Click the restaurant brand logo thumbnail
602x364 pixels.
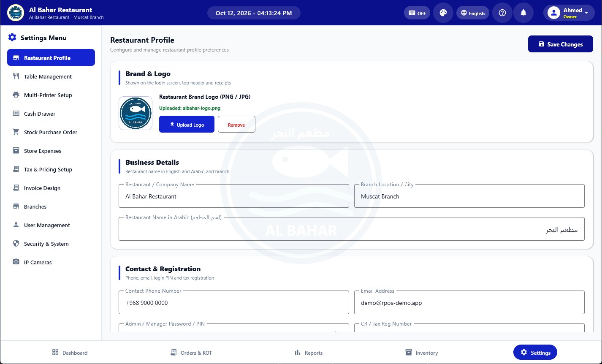click(136, 113)
